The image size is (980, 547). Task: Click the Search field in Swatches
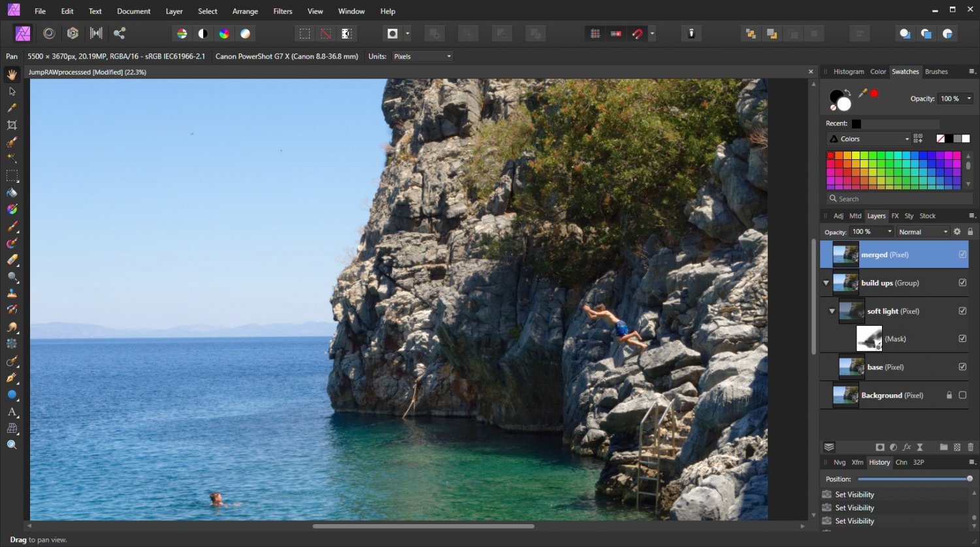895,199
